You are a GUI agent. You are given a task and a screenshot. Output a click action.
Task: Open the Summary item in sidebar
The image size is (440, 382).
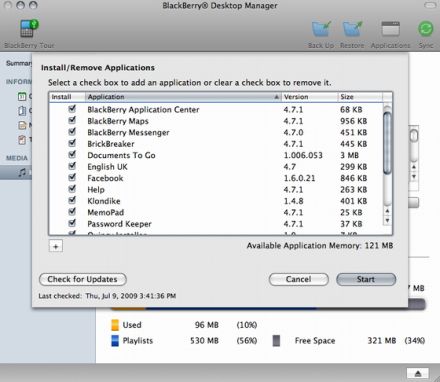tap(19, 63)
